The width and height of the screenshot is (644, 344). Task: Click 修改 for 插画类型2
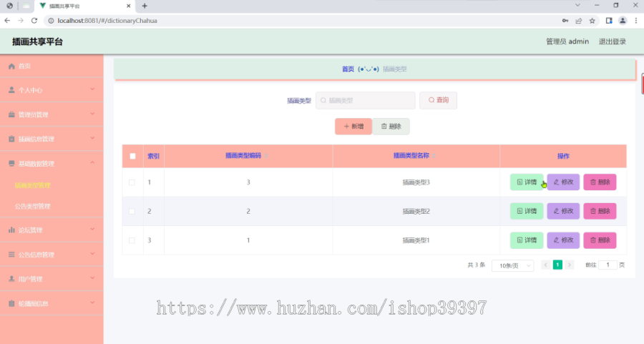(563, 211)
